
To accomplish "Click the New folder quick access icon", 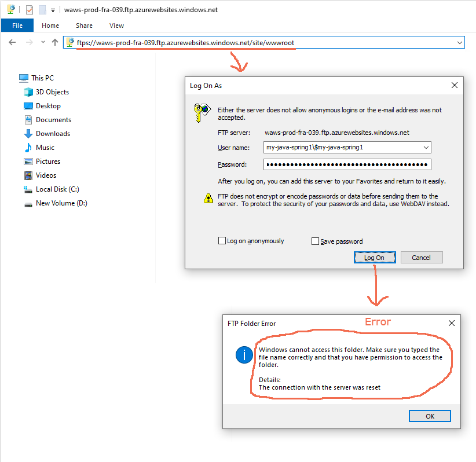I will 42,10.
